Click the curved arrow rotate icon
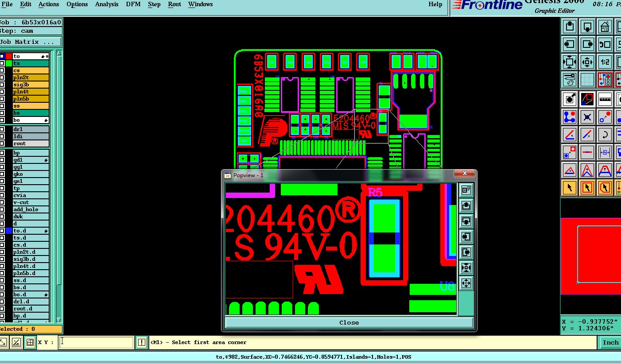This screenshot has height=364, width=621. [605, 134]
